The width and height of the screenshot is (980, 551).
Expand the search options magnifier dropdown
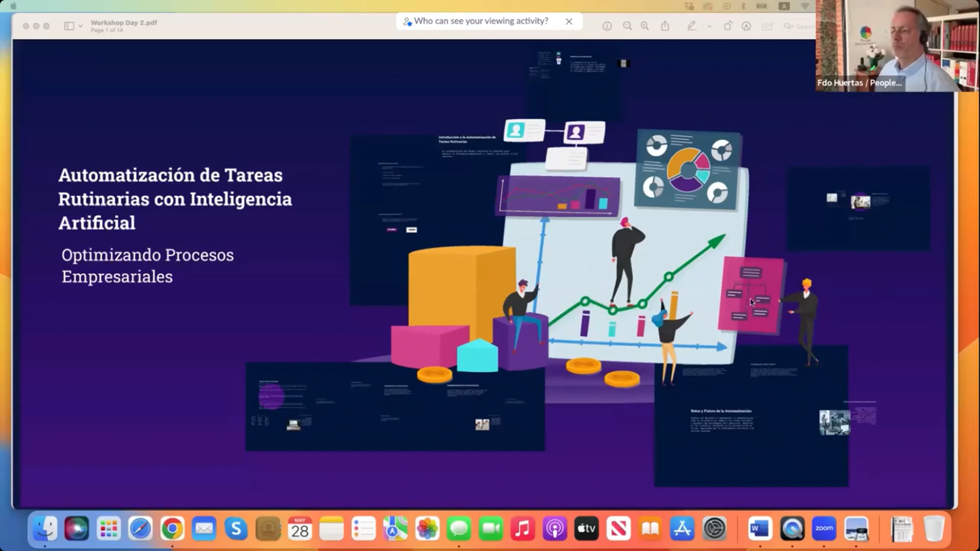click(788, 27)
